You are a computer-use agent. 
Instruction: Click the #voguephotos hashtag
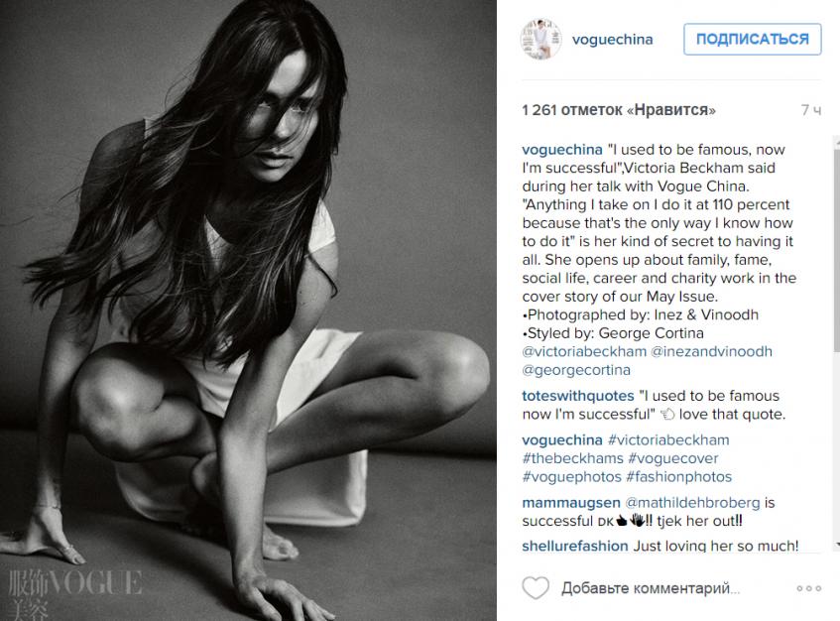571,476
